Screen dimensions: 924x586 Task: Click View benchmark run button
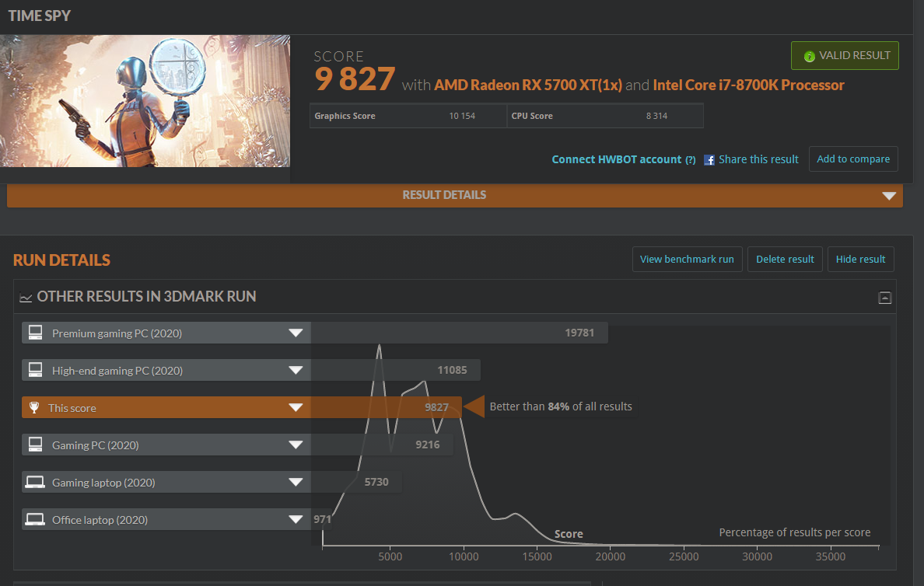pos(687,259)
